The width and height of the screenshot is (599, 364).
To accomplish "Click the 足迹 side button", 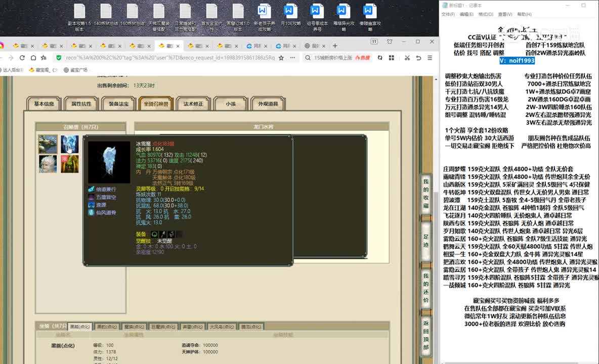I will pos(426,241).
